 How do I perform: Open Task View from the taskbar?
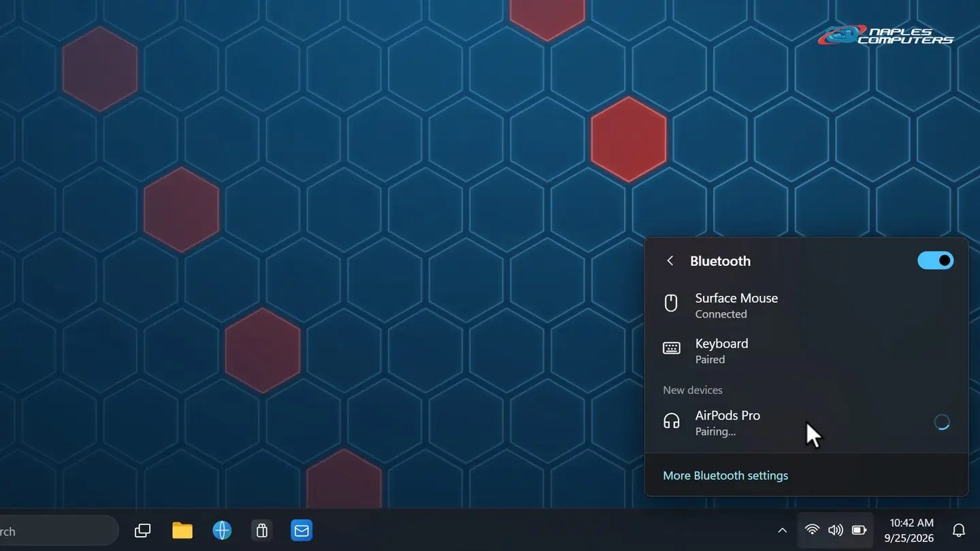pos(142,531)
